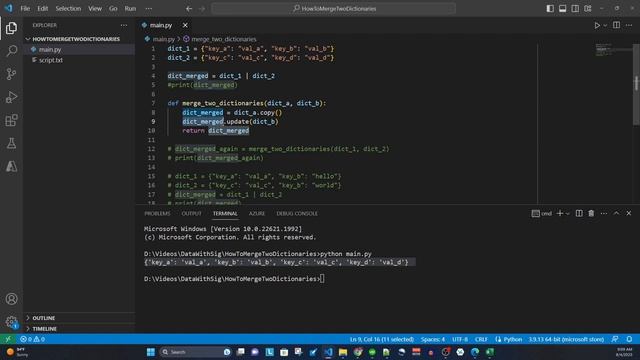Viewport: 640px width, 360px height.
Task: Switch to the DEBUG CONSOLE panel tab
Action: (x=297, y=213)
